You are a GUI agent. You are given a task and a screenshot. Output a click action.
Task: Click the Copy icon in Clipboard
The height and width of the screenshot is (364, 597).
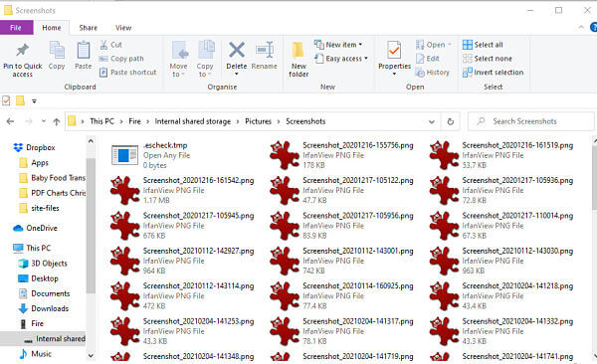click(57, 50)
